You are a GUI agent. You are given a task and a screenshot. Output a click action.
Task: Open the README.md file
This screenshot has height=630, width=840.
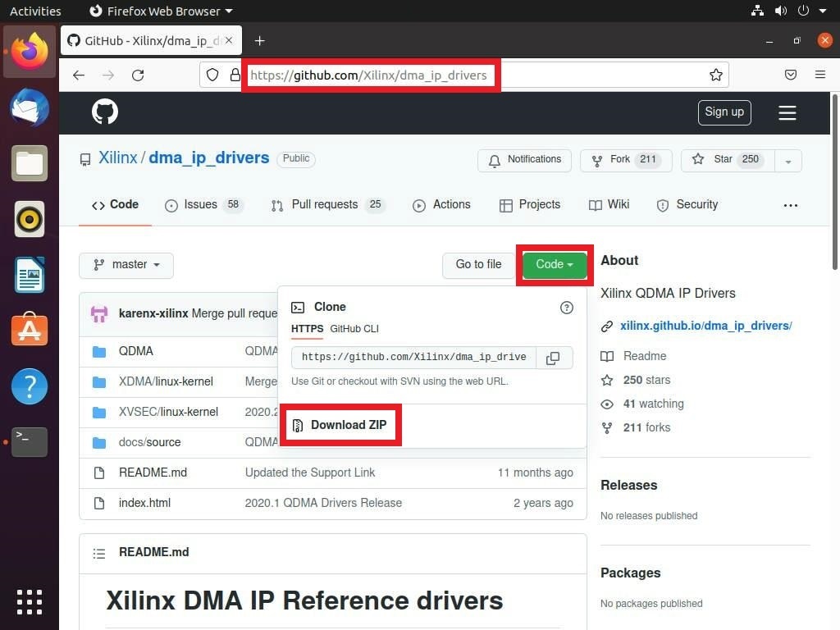[153, 472]
